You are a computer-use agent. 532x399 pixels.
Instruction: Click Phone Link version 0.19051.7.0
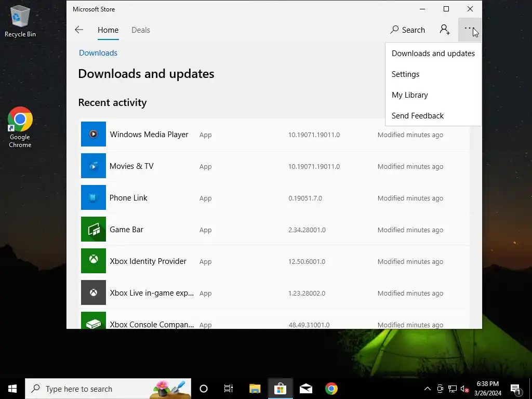pyautogui.click(x=305, y=198)
